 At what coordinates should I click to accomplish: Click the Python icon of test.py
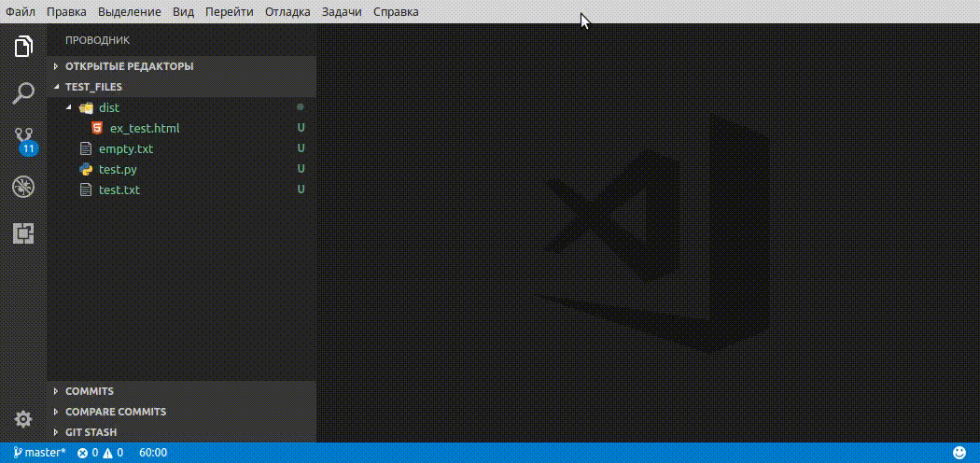[86, 169]
